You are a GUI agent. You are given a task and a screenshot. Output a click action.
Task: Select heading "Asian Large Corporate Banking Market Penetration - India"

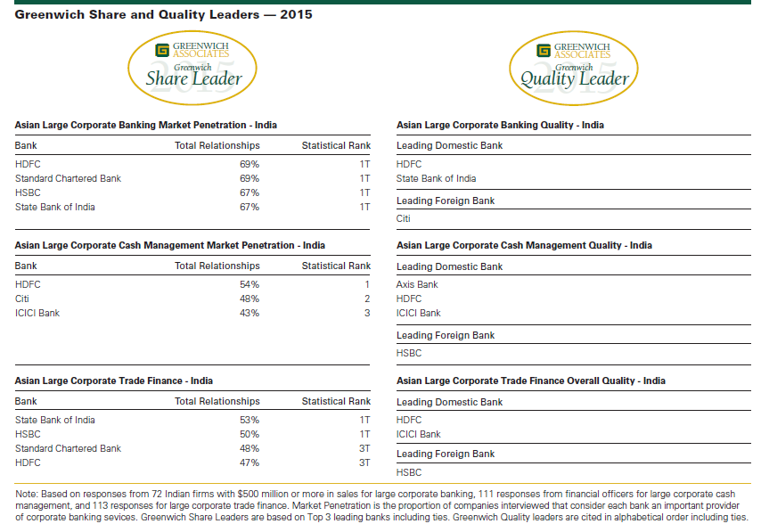pos(145,125)
